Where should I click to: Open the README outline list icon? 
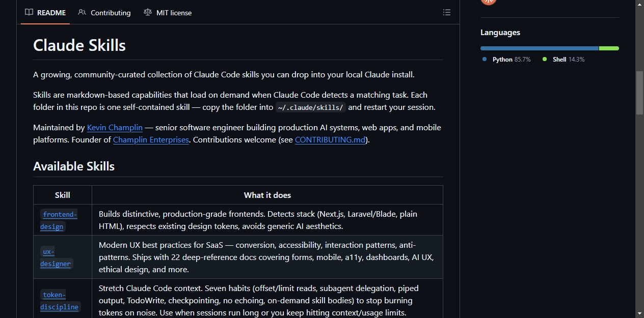447,12
